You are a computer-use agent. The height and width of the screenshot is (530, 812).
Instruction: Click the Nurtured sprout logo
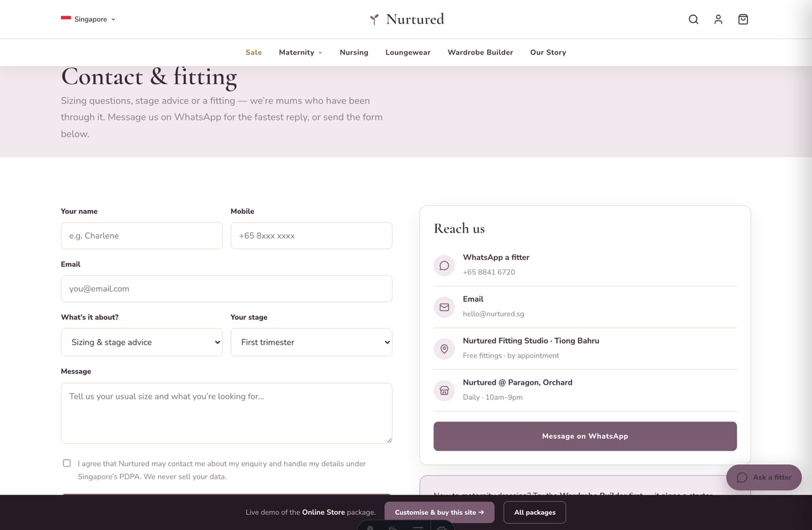click(x=374, y=19)
